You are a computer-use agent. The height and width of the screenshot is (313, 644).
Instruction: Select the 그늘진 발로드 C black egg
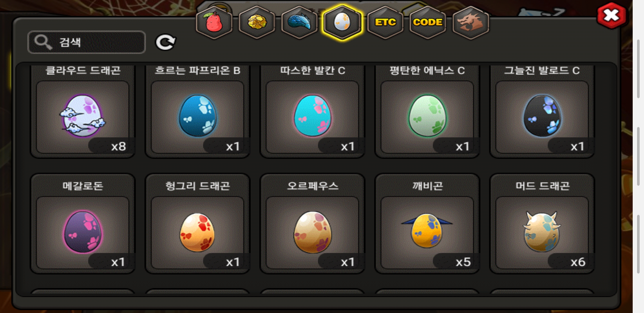coord(542,112)
